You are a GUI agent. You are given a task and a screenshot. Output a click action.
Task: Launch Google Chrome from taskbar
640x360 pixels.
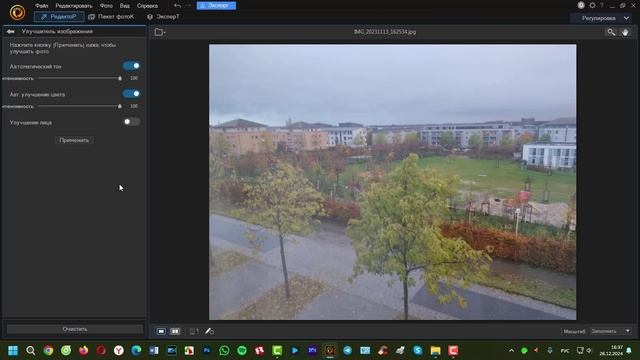click(48, 351)
